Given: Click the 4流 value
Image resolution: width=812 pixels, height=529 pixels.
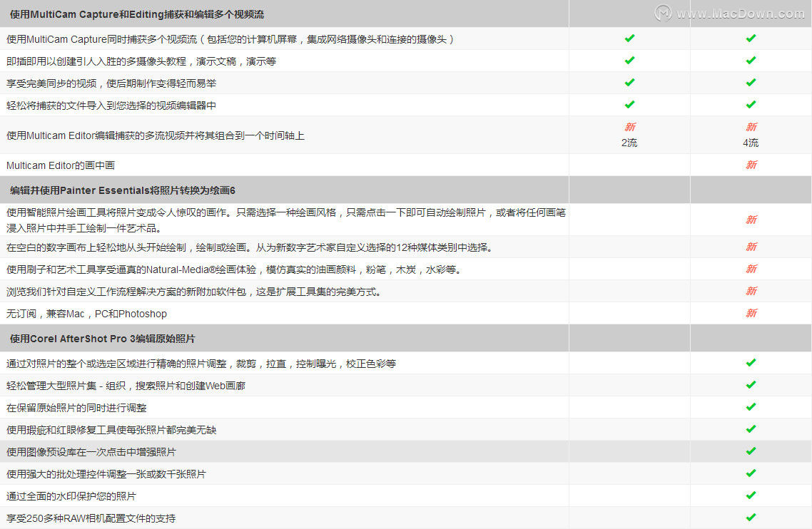Looking at the screenshot, I should point(751,143).
